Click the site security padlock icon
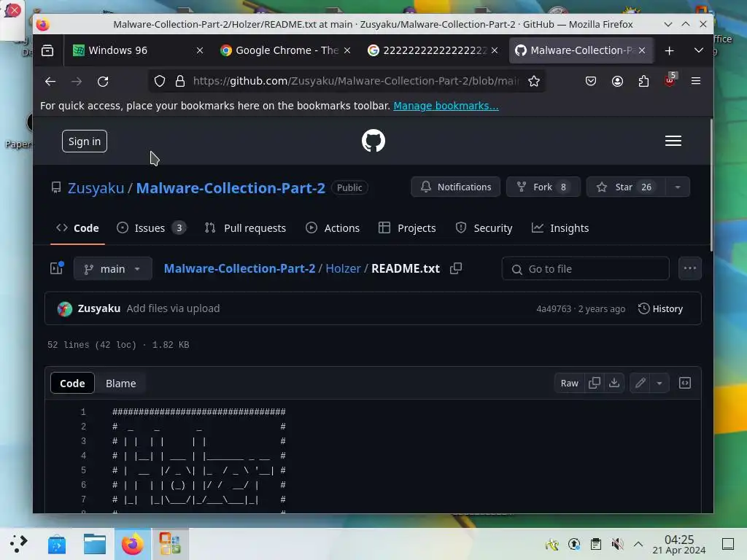Screen dimensions: 747x560 click(180, 82)
